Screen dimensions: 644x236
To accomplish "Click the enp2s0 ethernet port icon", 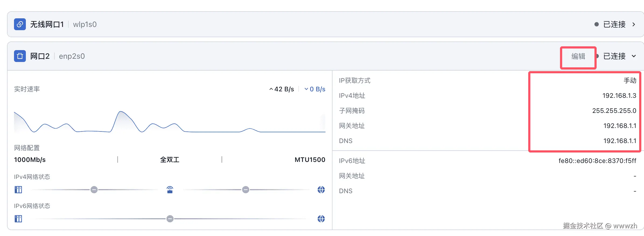I will [20, 56].
